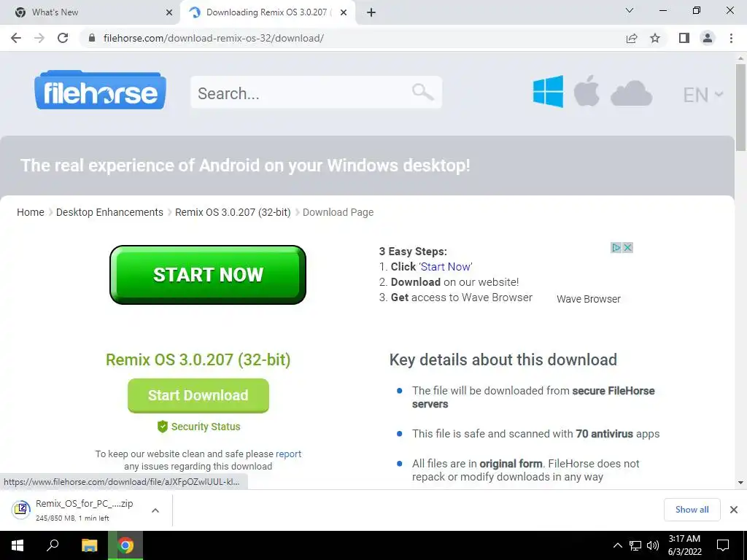The image size is (747, 560).
Task: Select the Downloading Remix OS tab
Action: (268, 12)
